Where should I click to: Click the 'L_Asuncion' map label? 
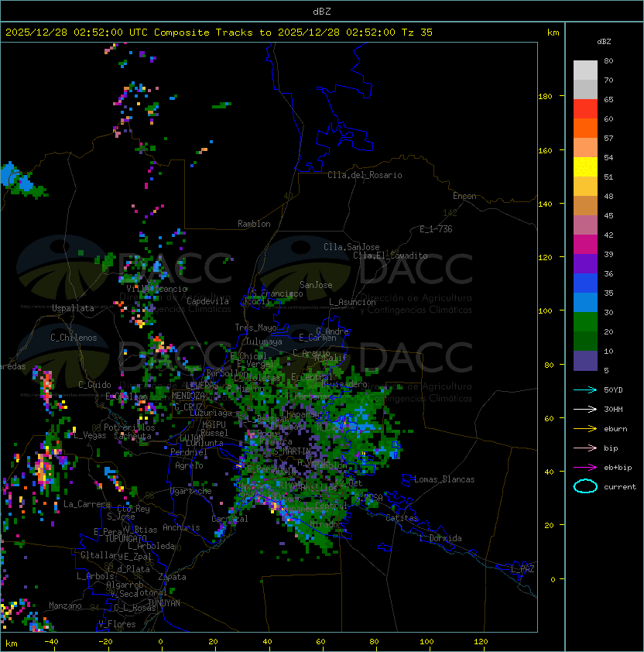(x=352, y=302)
